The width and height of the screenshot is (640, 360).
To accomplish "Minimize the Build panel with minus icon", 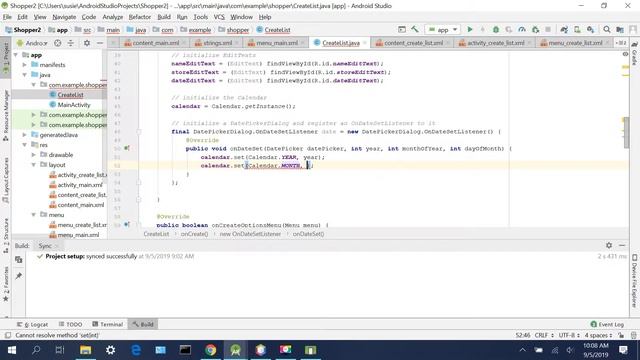I will point(622,245).
